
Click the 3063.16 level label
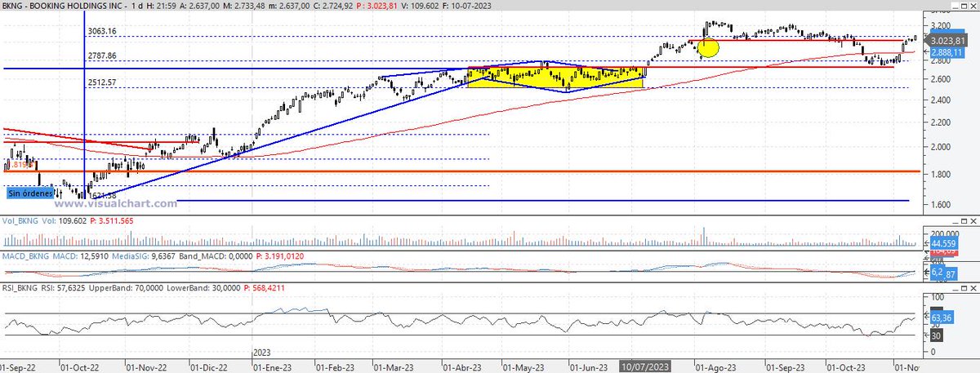pyautogui.click(x=104, y=31)
